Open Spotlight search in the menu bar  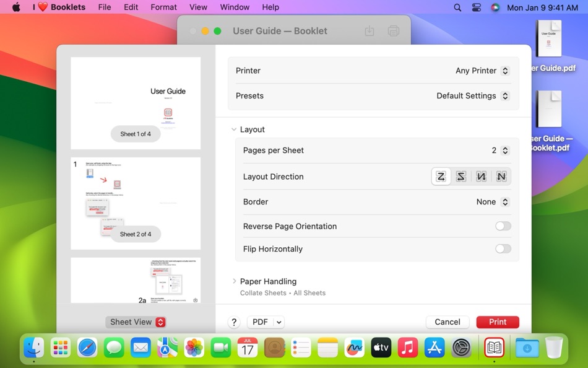pos(457,7)
